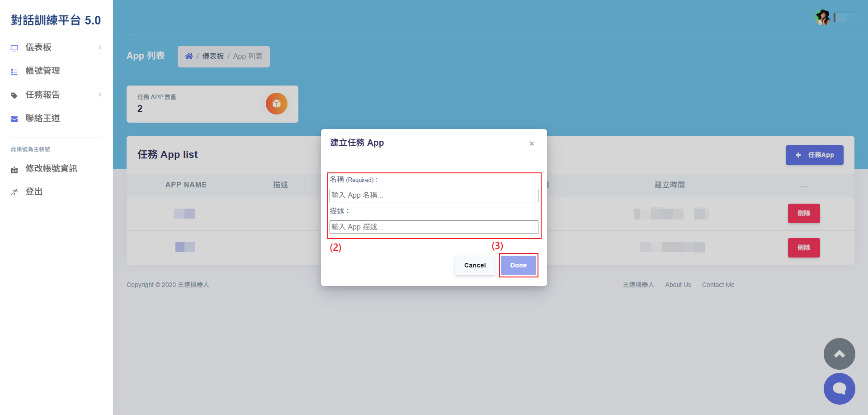Focus the App 描述 input field
Screen dimensions: 868x415
(x=434, y=227)
